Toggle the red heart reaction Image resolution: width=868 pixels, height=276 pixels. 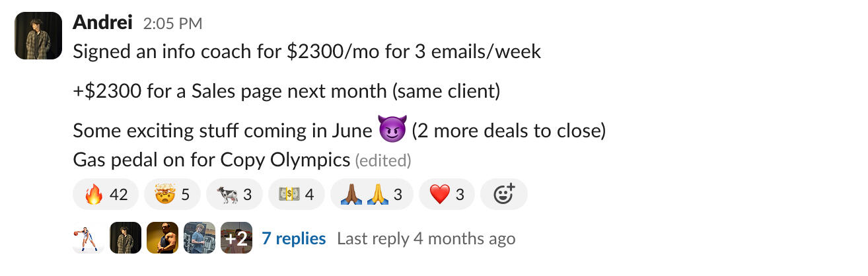[x=447, y=195]
